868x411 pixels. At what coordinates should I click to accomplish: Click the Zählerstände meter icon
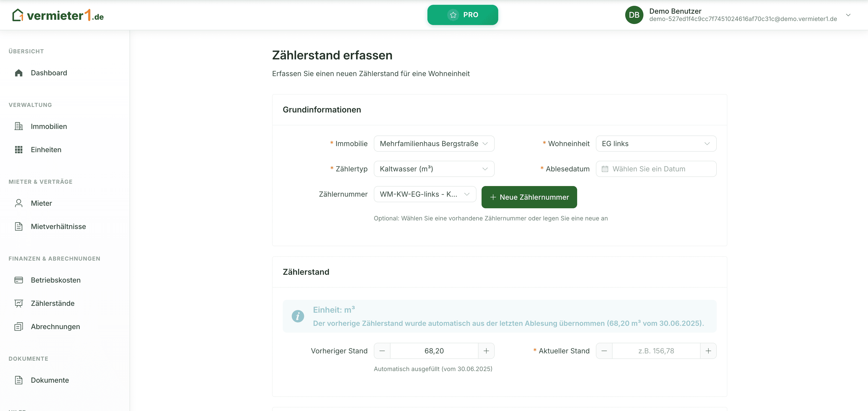point(18,303)
